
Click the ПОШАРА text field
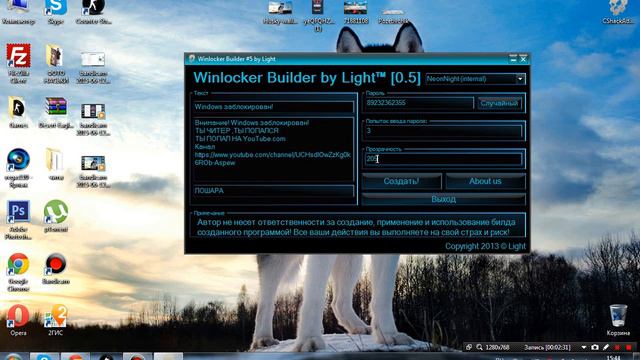[273, 191]
